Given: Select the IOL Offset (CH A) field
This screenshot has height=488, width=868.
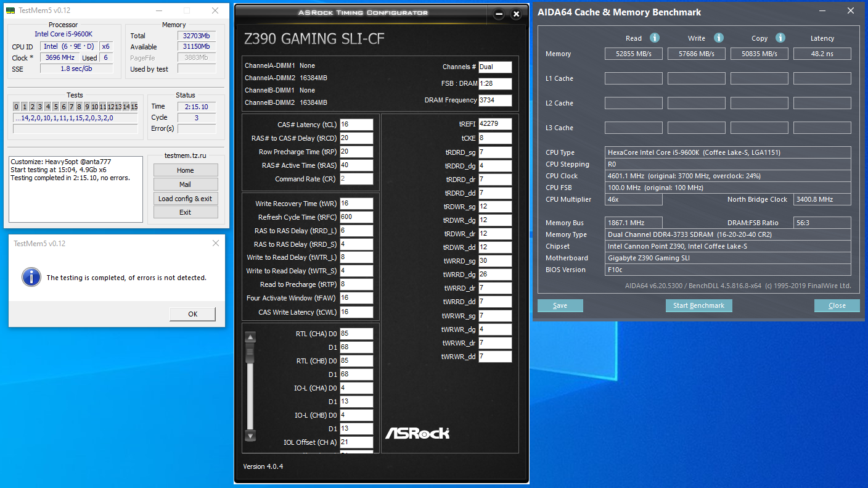Looking at the screenshot, I should 356,442.
